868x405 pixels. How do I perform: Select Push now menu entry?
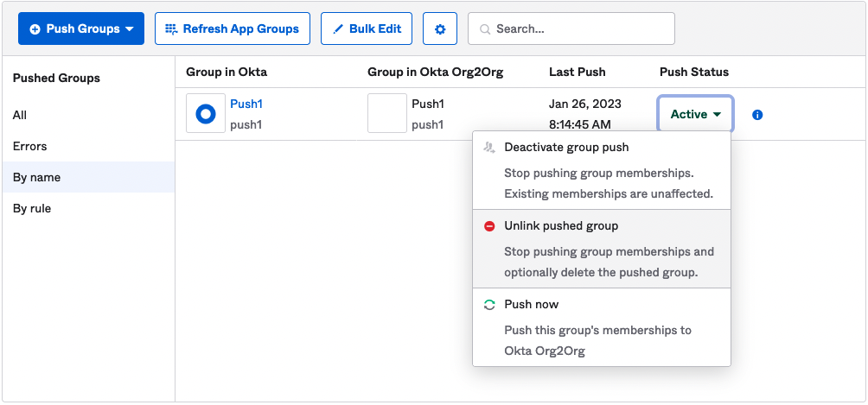(531, 305)
